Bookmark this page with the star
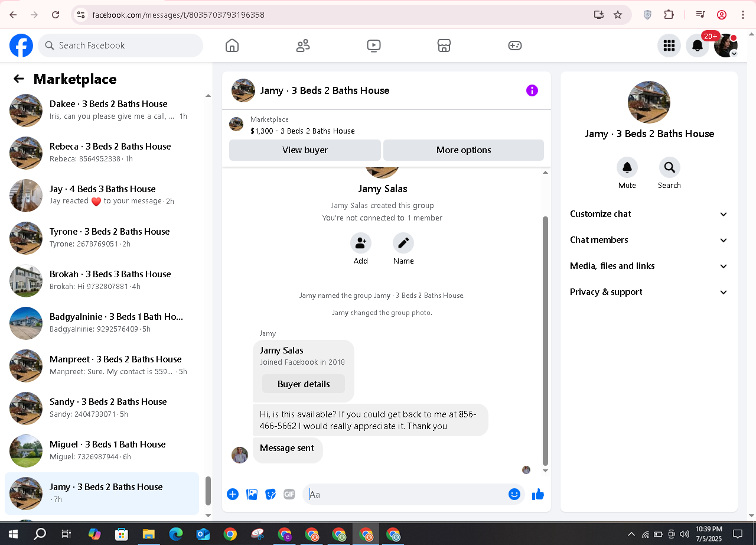The image size is (756, 545). pos(618,15)
